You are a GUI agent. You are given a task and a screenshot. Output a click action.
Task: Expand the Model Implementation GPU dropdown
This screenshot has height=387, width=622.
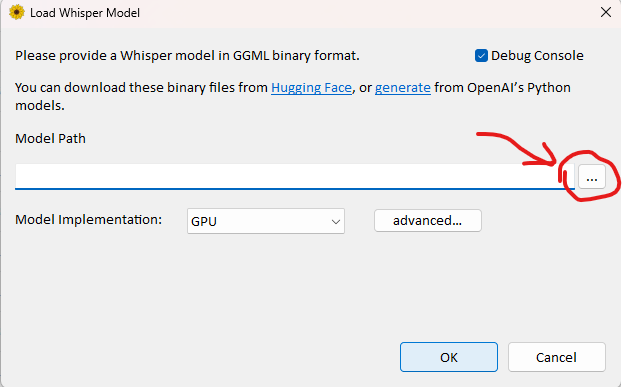point(266,221)
